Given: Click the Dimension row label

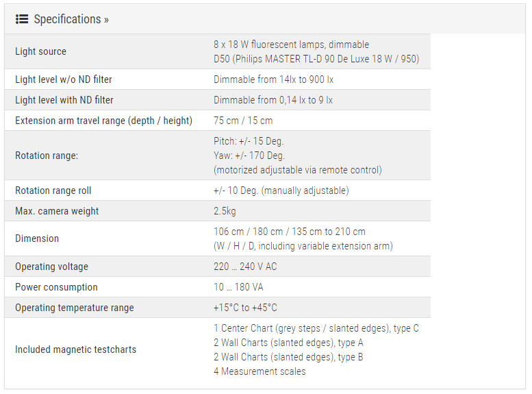Looking at the screenshot, I should (37, 238).
